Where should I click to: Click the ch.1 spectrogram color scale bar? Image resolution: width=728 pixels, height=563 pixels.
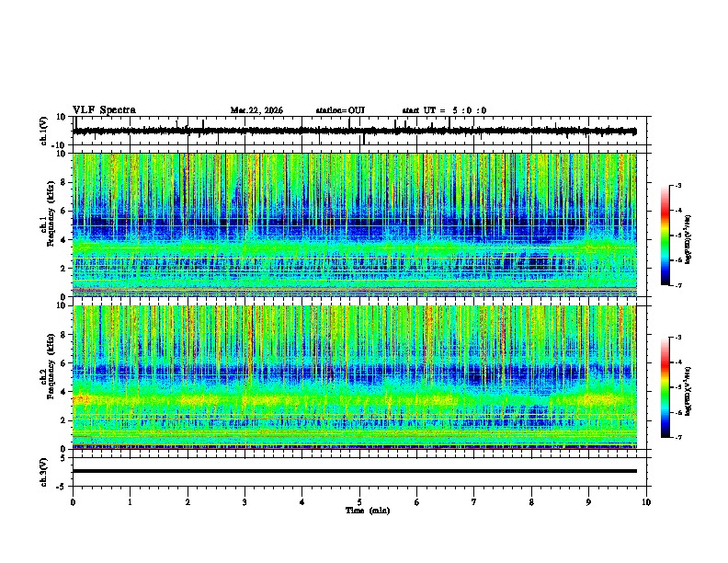665,236
